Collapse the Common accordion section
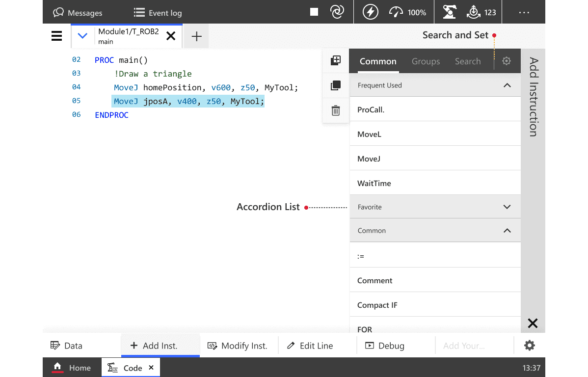Image resolution: width=588 pixels, height=377 pixels. tap(435, 230)
